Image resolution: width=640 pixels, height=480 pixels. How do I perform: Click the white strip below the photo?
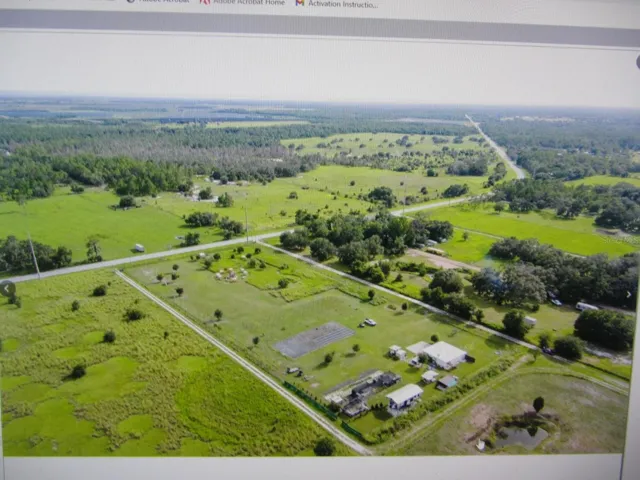click(x=320, y=467)
